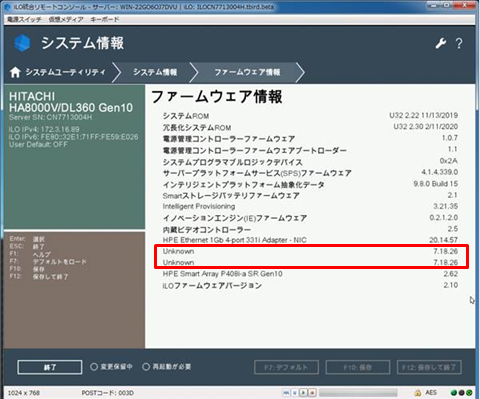This screenshot has width=480, height=399.
Task: Click F10: 保存 button
Action: [x=358, y=367]
